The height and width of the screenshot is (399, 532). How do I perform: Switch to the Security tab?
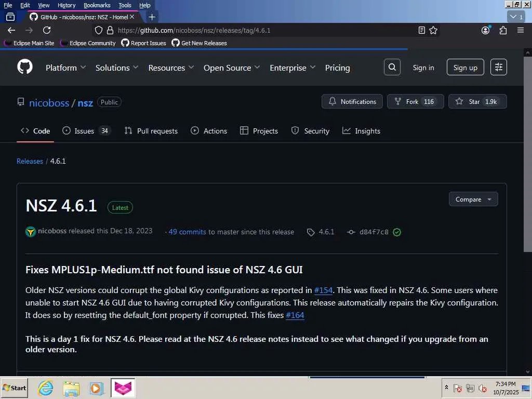(310, 131)
